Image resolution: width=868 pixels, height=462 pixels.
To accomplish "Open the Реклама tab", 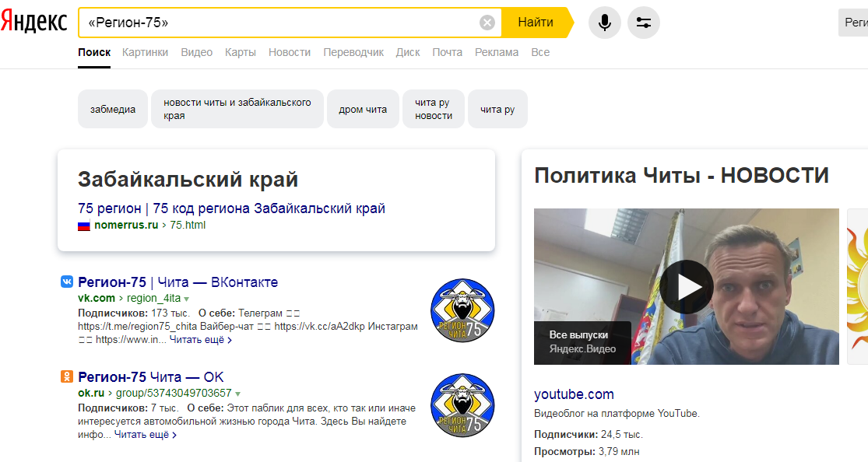I will click(x=497, y=53).
